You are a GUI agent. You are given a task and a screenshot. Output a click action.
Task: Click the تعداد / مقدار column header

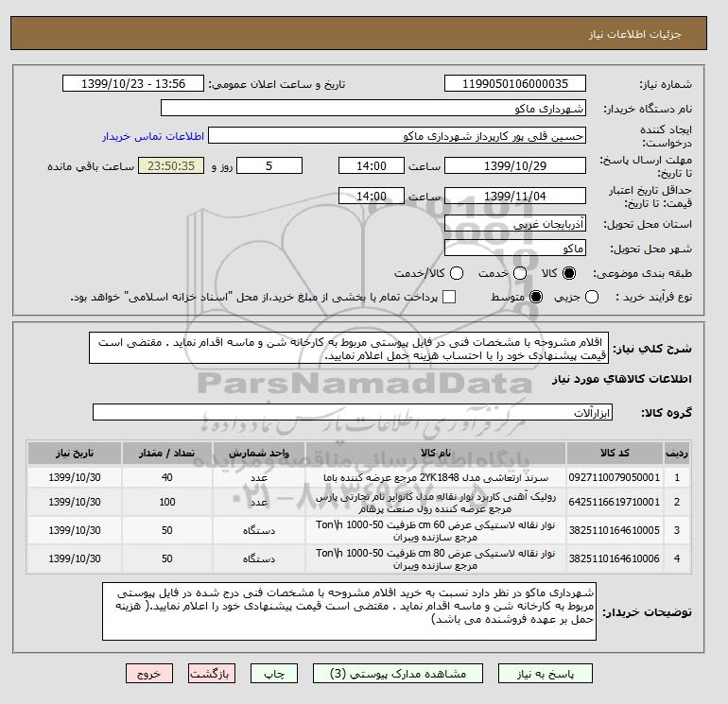pyautogui.click(x=167, y=453)
